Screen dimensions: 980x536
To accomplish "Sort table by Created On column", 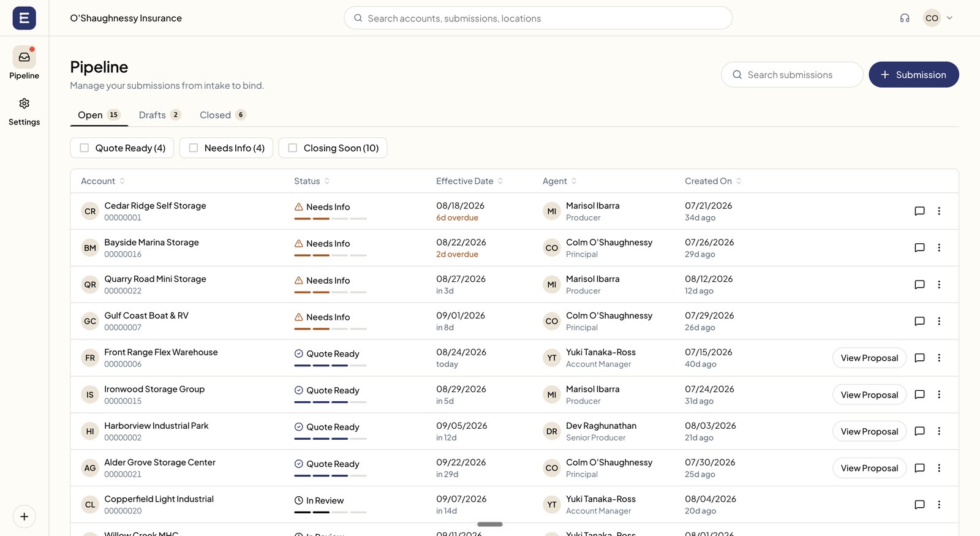I will 714,181.
